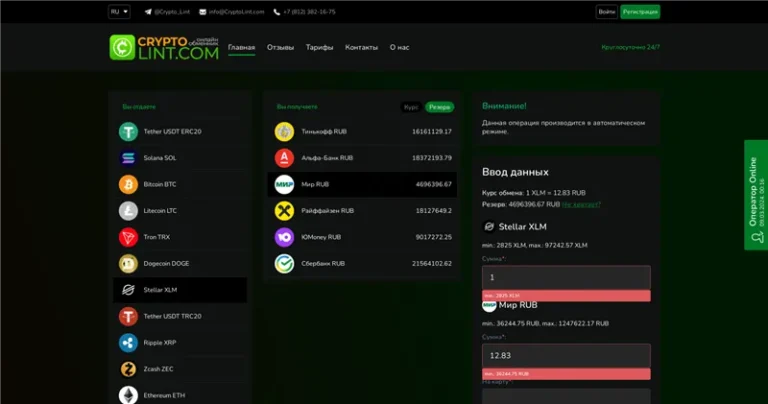
Task: Click the Райффайзен RUB icon
Action: tap(284, 211)
